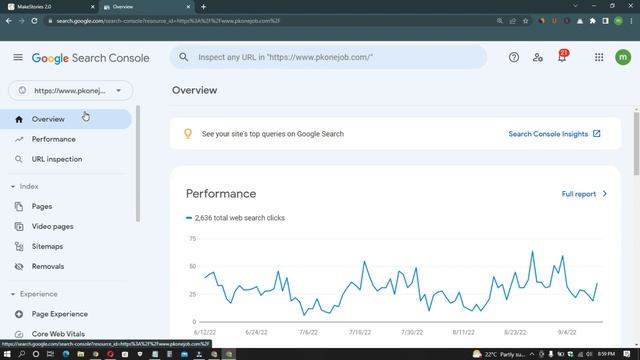This screenshot has width=640, height=360.
Task: Click the 2,636 total web search clicks legend
Action: (235, 218)
